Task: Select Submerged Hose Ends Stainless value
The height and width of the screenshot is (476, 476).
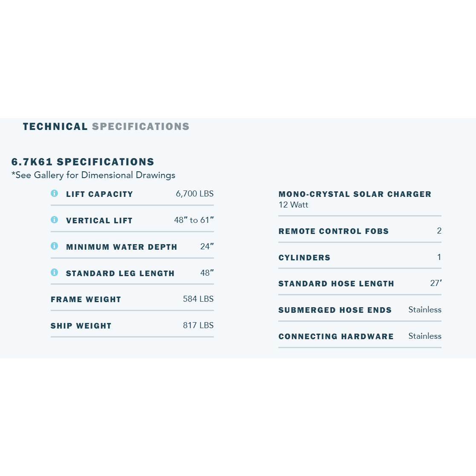Action: pos(425,310)
